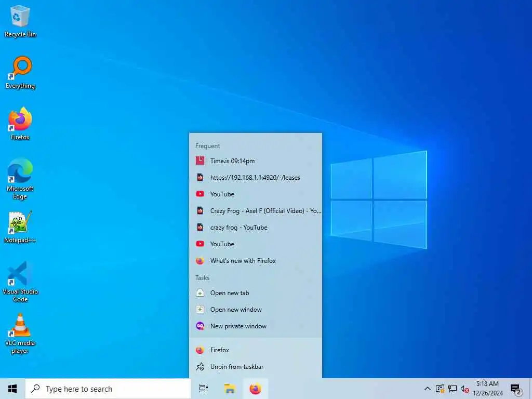Image resolution: width=532 pixels, height=399 pixels.
Task: Choose Open new window task
Action: (x=256, y=310)
